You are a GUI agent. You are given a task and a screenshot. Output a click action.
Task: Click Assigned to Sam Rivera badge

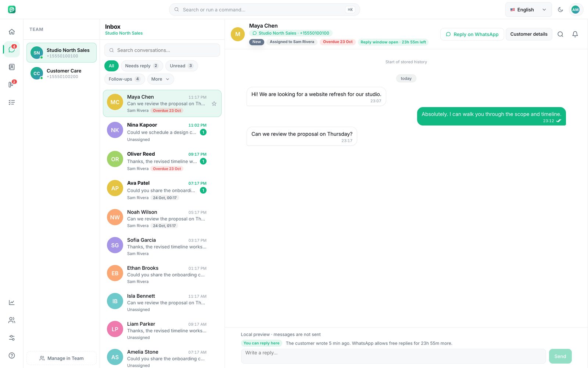(x=292, y=42)
